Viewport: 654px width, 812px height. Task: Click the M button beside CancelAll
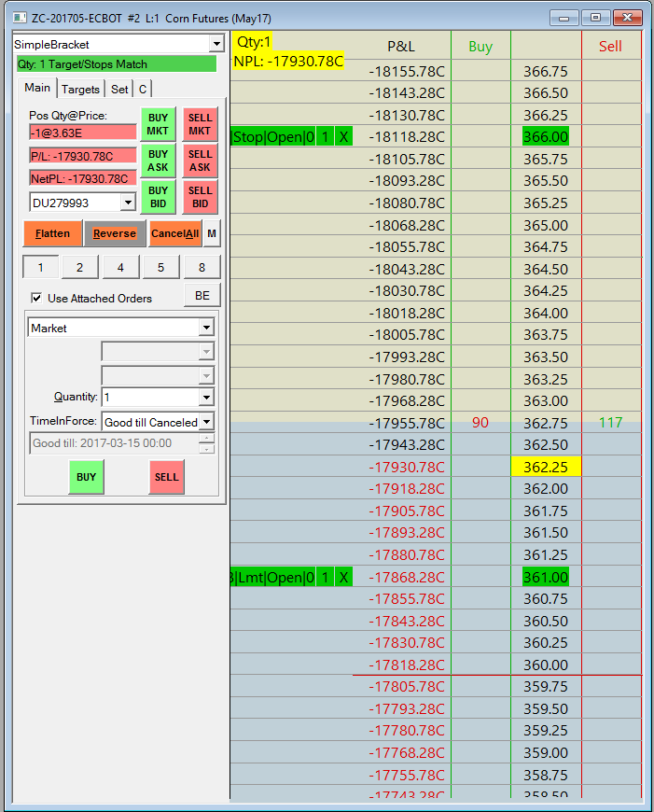[x=212, y=233]
